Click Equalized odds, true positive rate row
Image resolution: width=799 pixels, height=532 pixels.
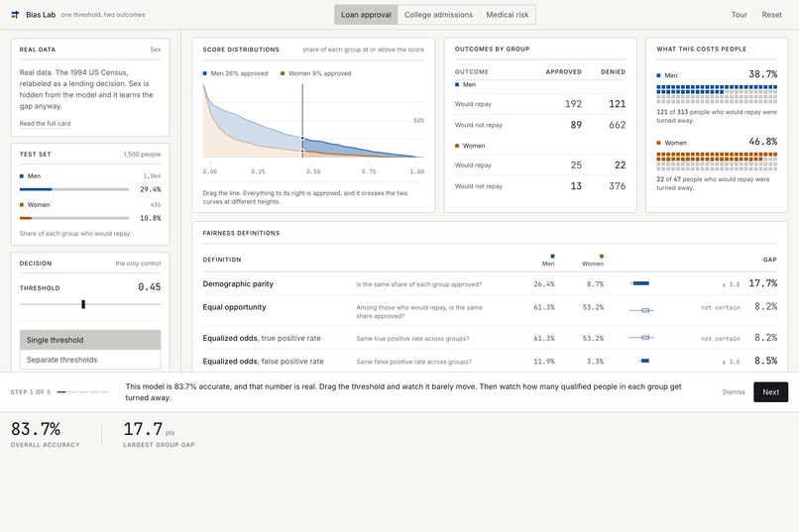[x=490, y=338]
